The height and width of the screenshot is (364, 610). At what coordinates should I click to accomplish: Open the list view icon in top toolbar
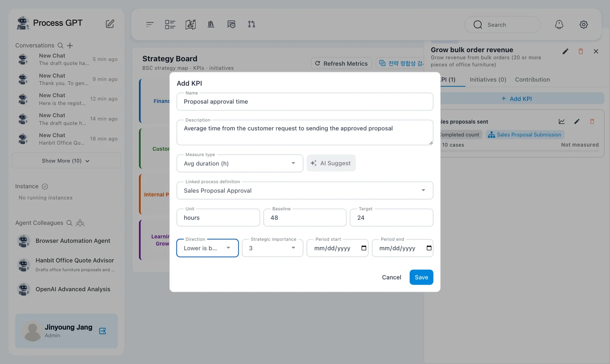tap(149, 24)
